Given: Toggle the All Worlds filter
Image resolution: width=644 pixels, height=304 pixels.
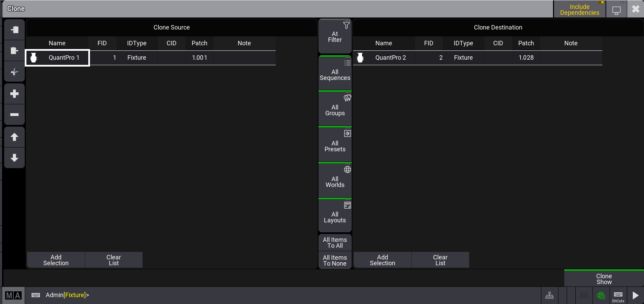Looking at the screenshot, I should (335, 181).
